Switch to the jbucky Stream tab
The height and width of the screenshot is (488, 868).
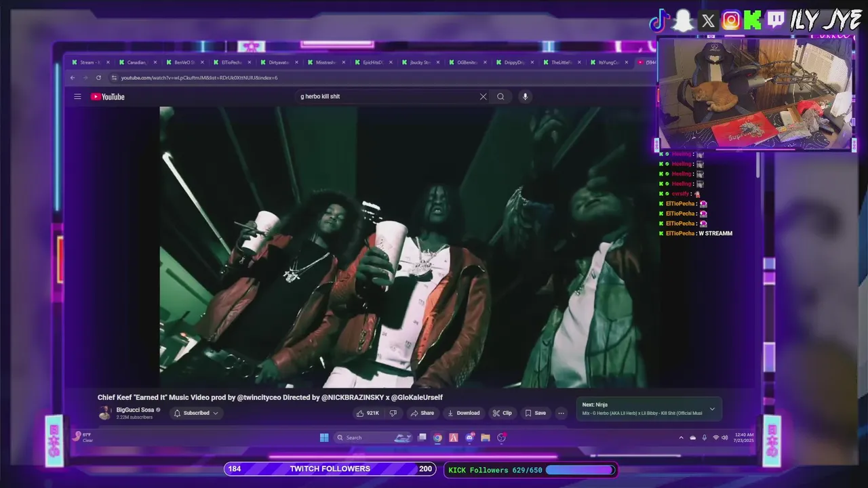(x=420, y=62)
